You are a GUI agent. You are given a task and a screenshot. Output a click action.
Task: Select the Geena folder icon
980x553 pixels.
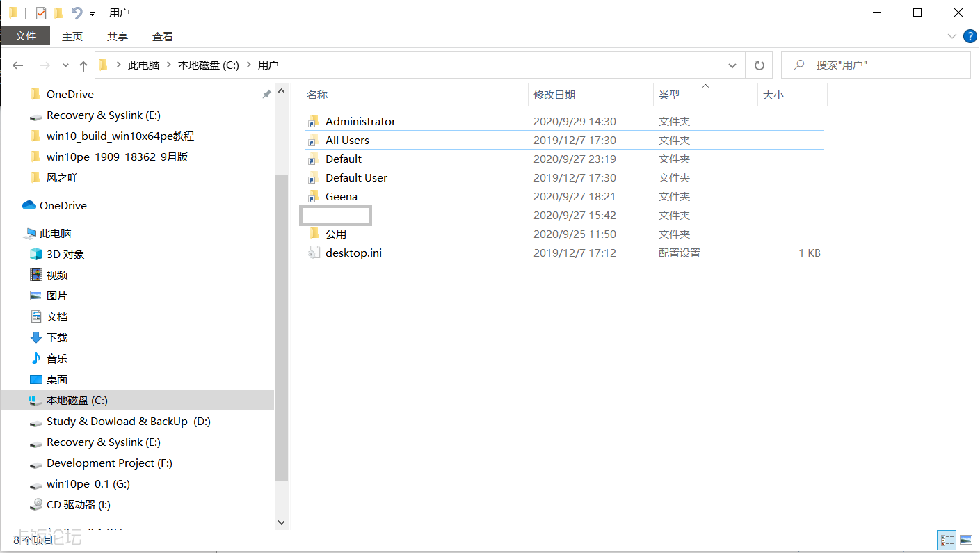314,196
